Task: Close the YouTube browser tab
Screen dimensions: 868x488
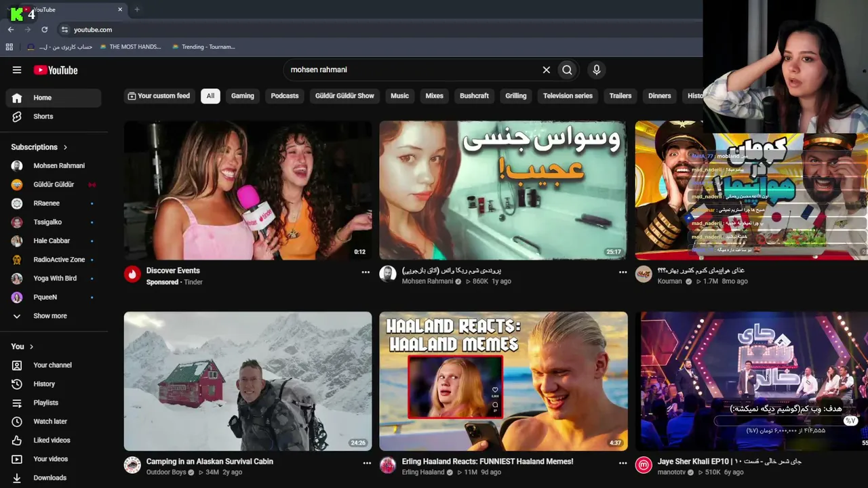Action: click(120, 9)
